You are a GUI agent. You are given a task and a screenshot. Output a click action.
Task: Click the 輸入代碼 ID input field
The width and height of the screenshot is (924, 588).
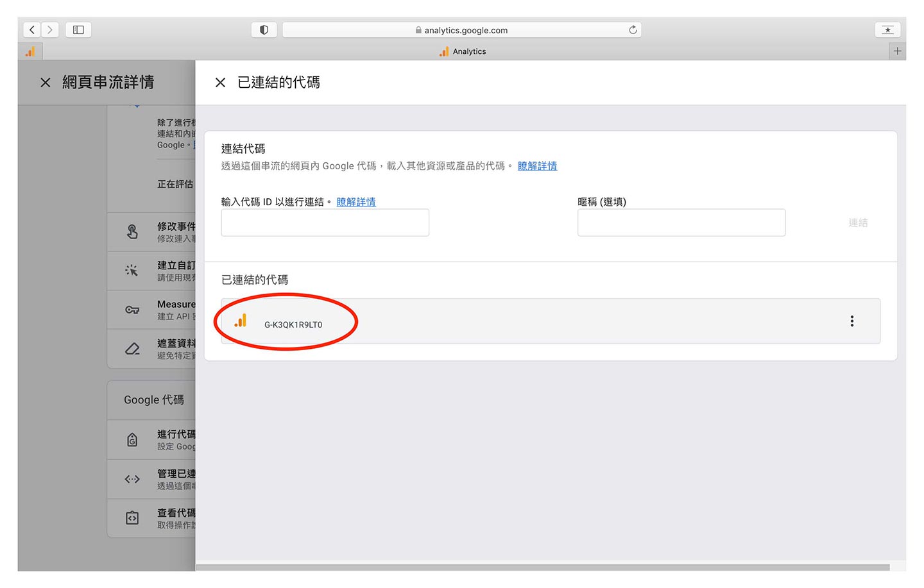pyautogui.click(x=325, y=223)
